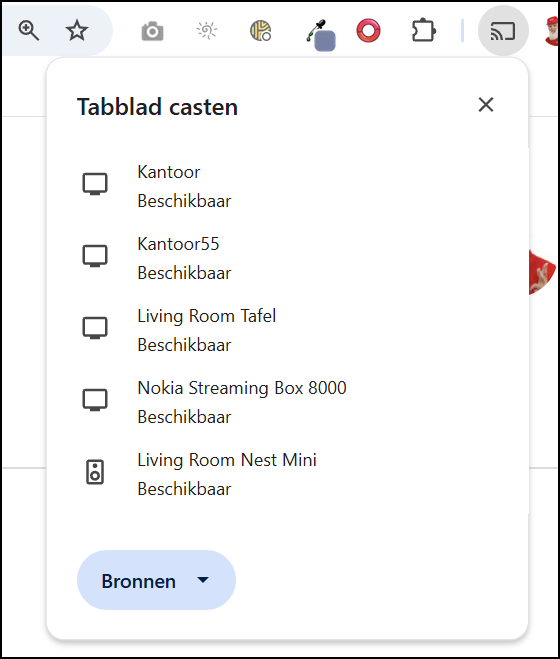This screenshot has width=560, height=659.
Task: Cast tab to Kantoor device
Action: (x=287, y=186)
